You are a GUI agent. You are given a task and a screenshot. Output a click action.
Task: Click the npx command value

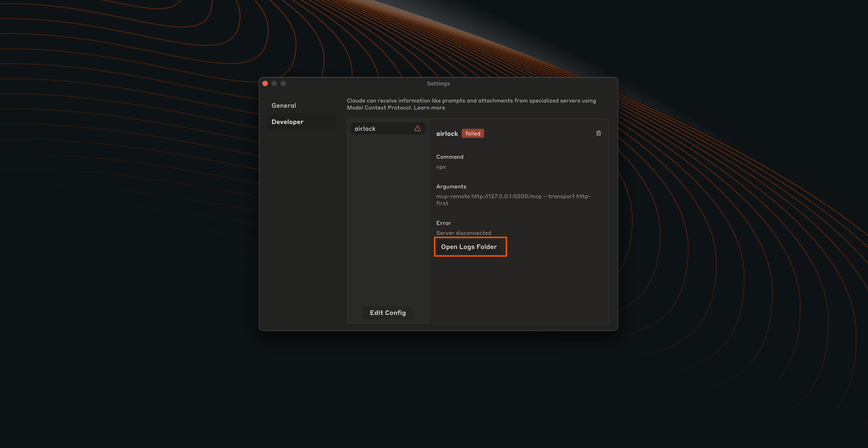(x=441, y=167)
